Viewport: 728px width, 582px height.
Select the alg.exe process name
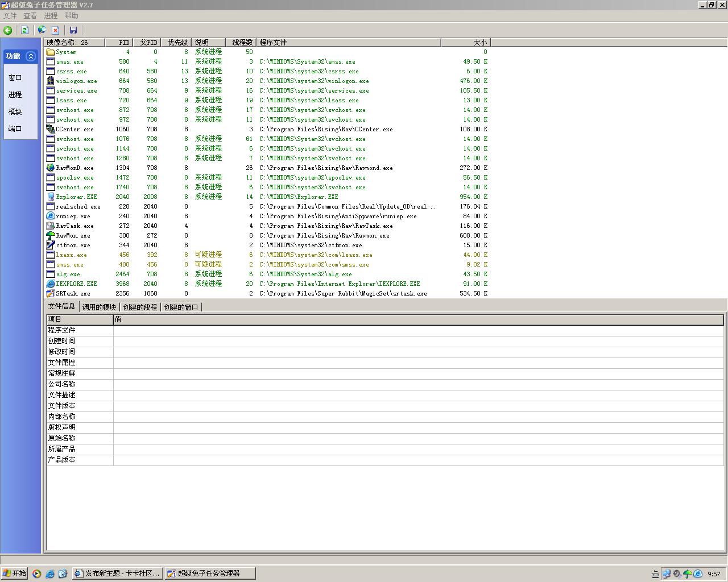[x=68, y=275]
